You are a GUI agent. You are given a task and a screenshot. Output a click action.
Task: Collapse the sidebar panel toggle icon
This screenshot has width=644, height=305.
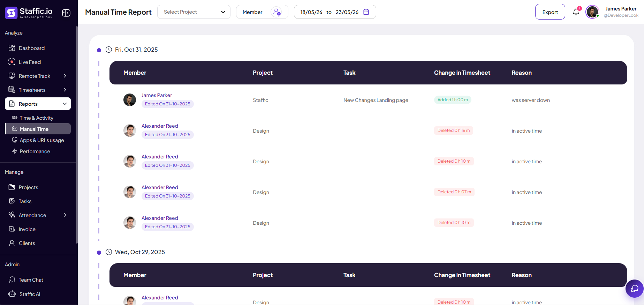(66, 13)
